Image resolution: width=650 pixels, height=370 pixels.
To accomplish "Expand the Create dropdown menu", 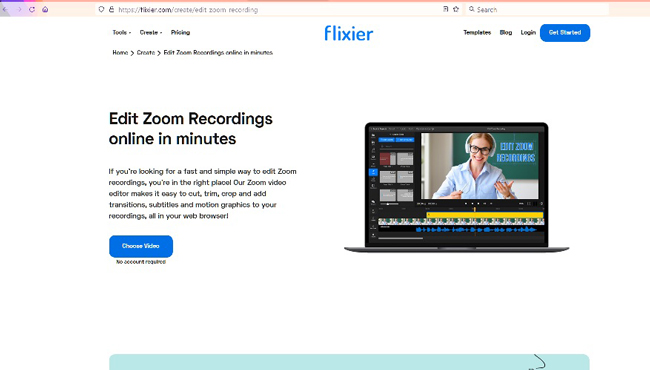I will 150,32.
